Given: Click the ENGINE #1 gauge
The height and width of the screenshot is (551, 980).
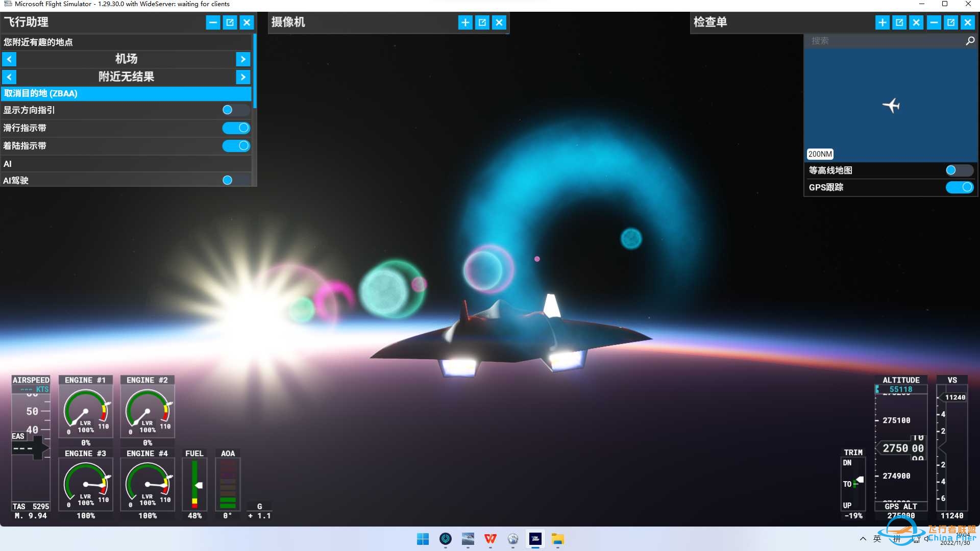Looking at the screenshot, I should tap(85, 411).
